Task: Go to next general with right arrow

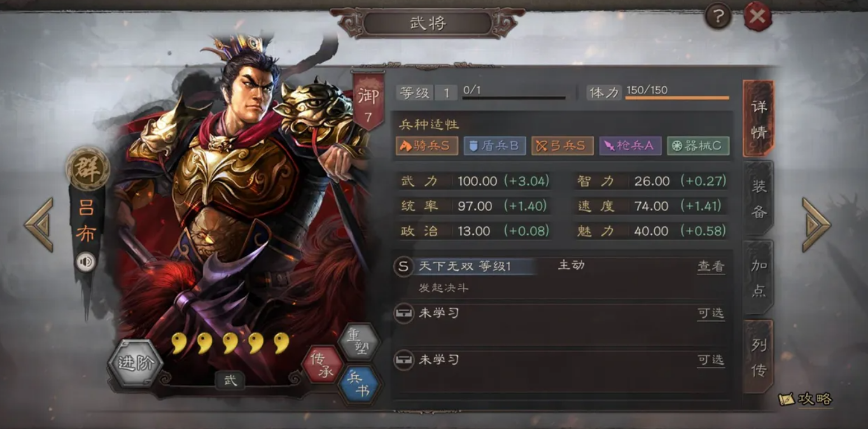Action: pyautogui.click(x=816, y=225)
